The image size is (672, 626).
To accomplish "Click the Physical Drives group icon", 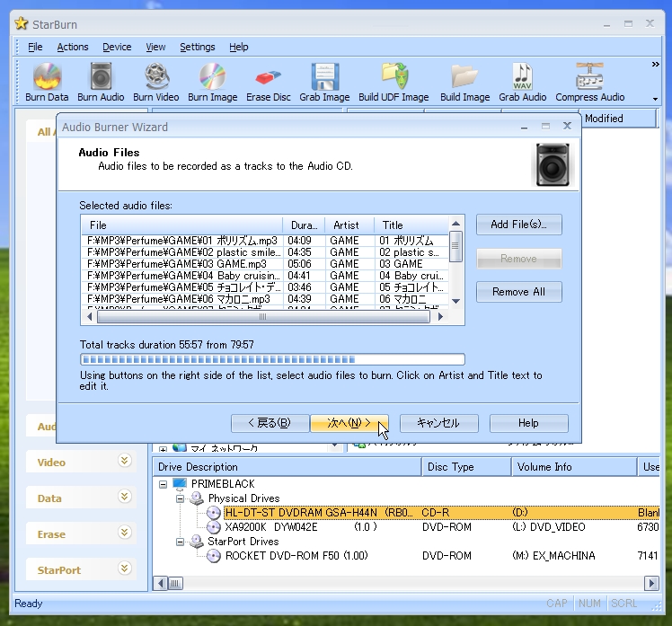I will pyautogui.click(x=197, y=498).
